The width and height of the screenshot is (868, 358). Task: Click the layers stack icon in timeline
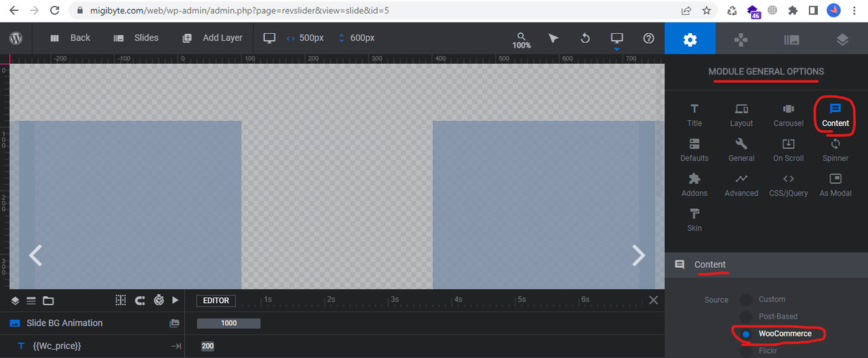click(15, 300)
